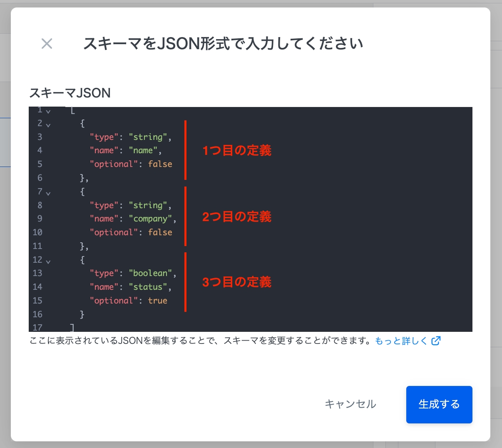Click the closing bracket on line 17
The width and height of the screenshot is (502, 448).
(x=72, y=327)
